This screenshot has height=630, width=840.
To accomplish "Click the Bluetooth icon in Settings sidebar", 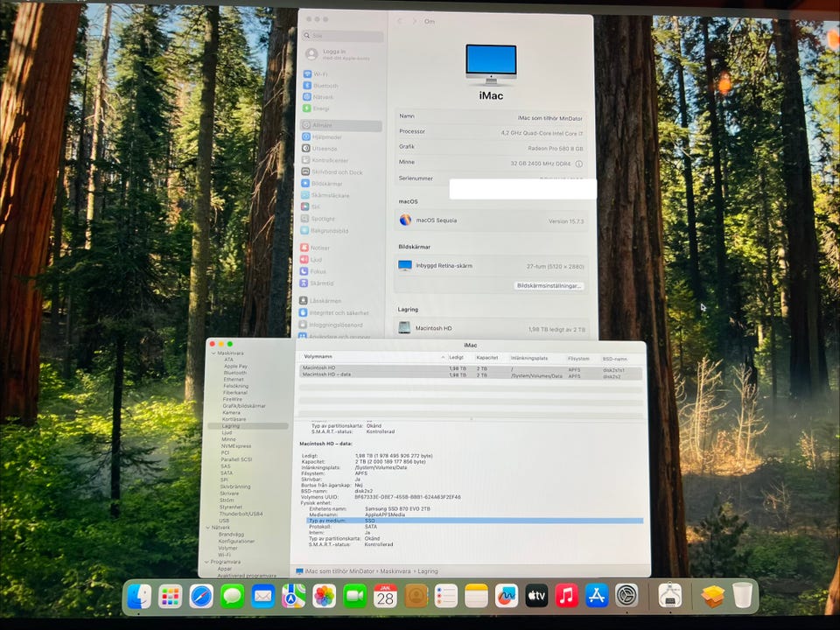I will 307,85.
